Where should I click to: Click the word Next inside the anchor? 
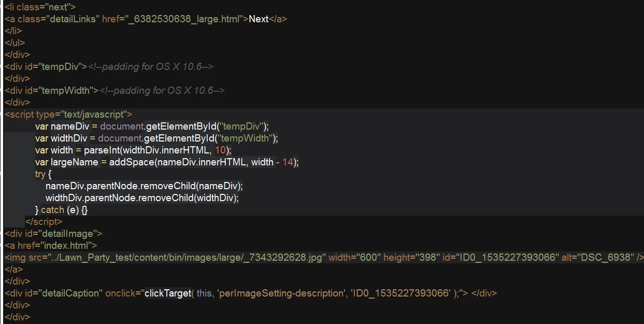[259, 19]
